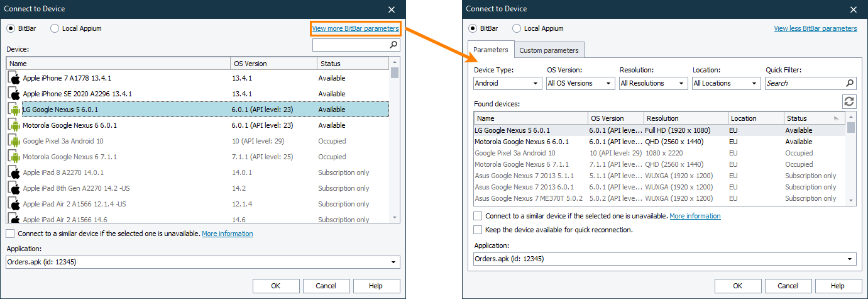This screenshot has width=868, height=299.
Task: Open the All Locations dropdown
Action: 727,83
